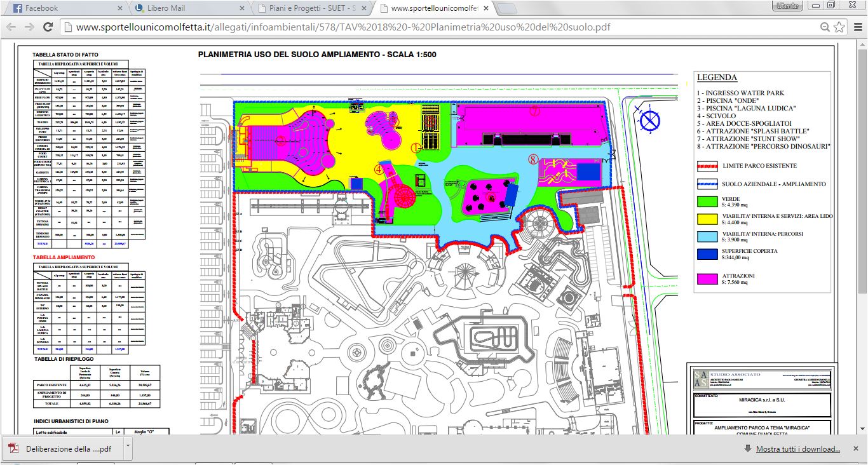Focus the address bar URL field
Viewport: 868px width, 465px height.
[438, 27]
